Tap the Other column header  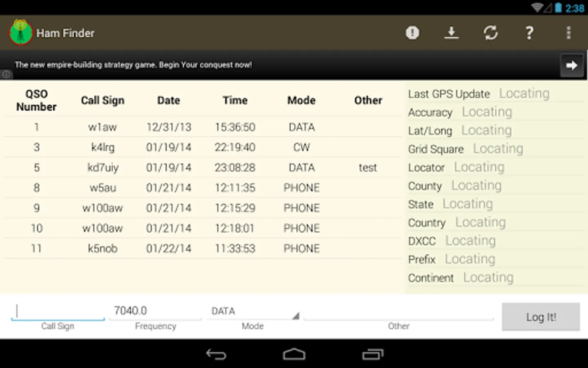click(x=368, y=100)
